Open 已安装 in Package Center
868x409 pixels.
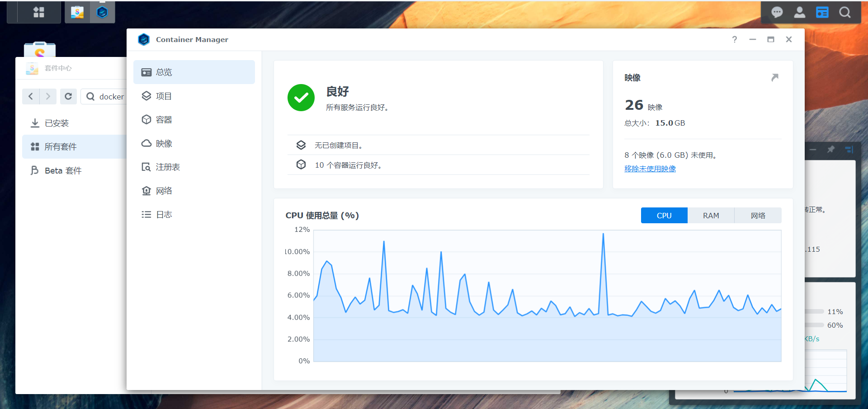[x=74, y=123]
